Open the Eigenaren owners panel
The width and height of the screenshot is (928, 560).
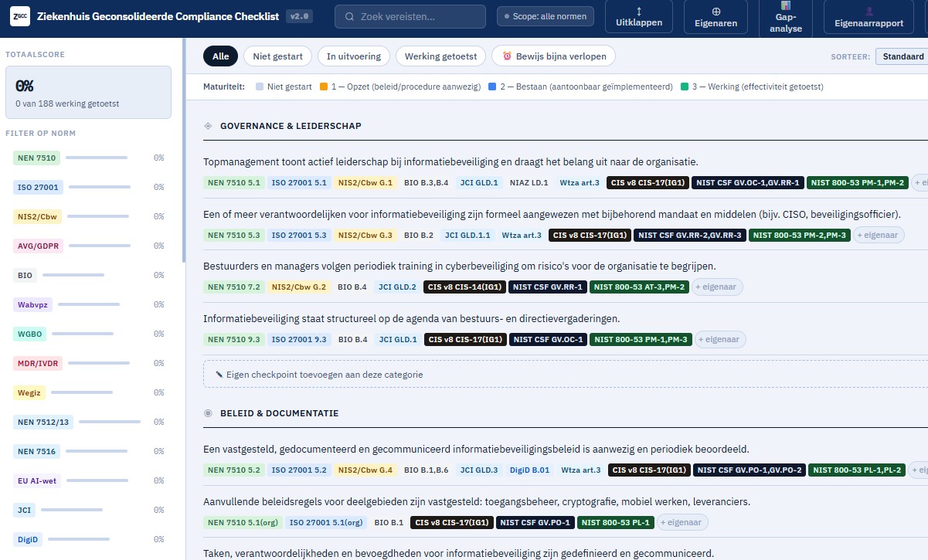coord(716,17)
